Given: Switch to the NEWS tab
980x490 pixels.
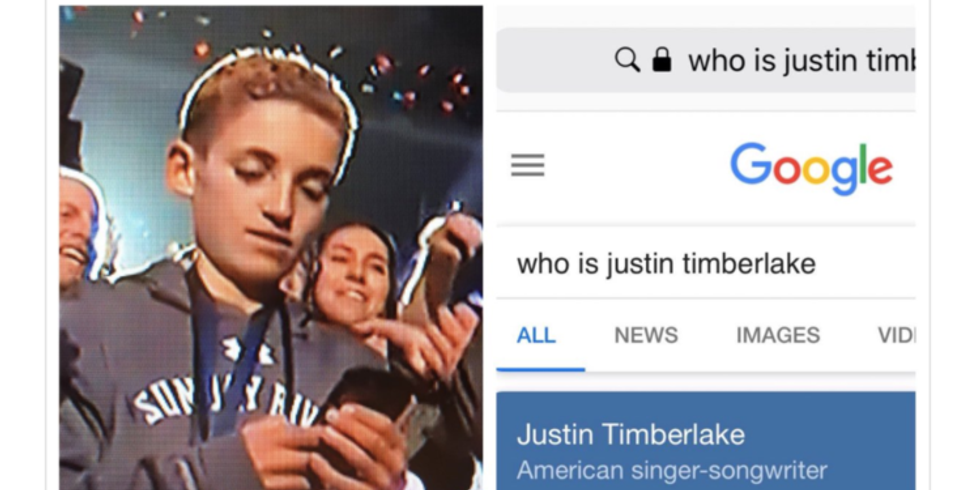Looking at the screenshot, I should (x=646, y=336).
